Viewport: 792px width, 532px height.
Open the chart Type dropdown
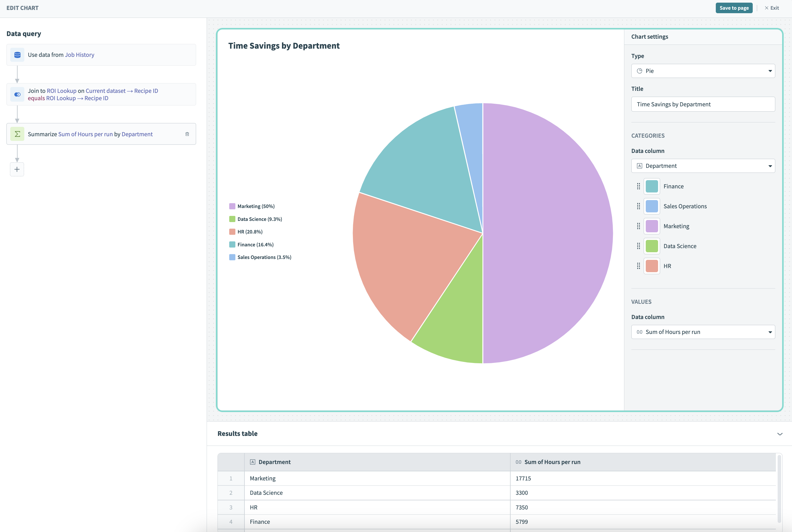click(x=703, y=70)
